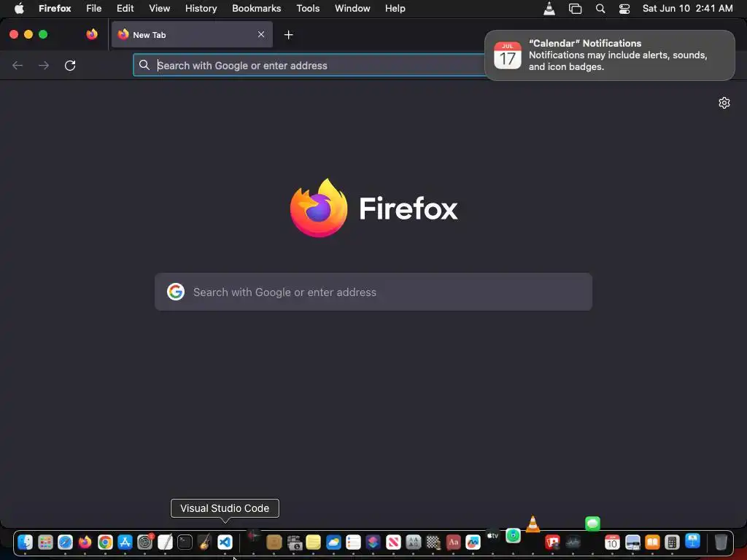Close the New Tab tab
This screenshot has width=747, height=560.
[261, 34]
